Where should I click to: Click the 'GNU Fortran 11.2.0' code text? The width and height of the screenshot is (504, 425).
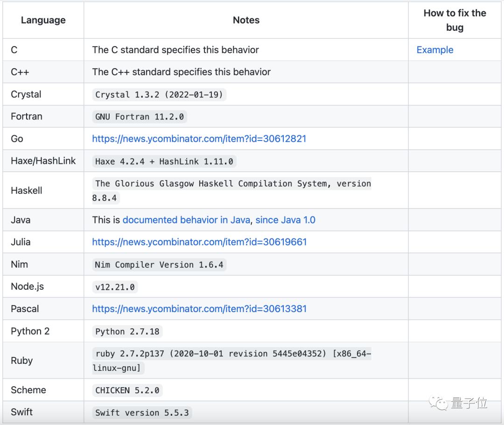point(140,117)
